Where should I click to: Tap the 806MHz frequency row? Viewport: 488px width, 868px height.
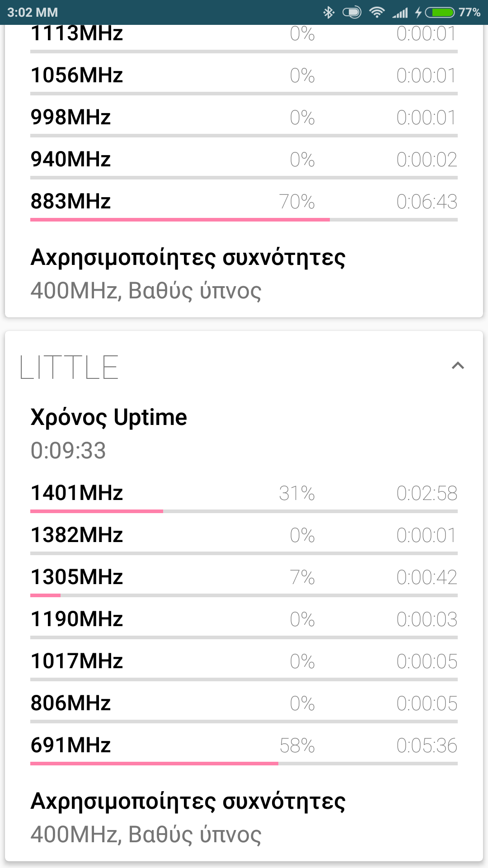click(x=244, y=703)
